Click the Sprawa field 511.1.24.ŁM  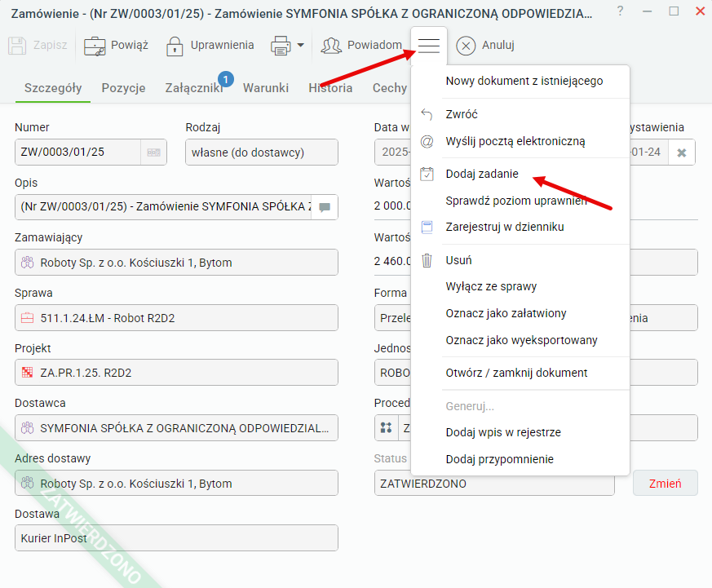[x=176, y=318]
